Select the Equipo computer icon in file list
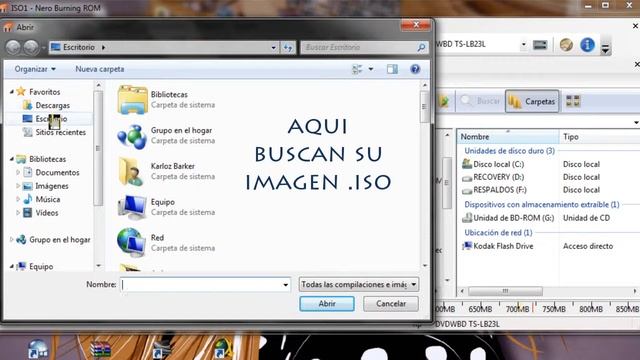Image resolution: width=640 pixels, height=360 pixels. pos(132,207)
